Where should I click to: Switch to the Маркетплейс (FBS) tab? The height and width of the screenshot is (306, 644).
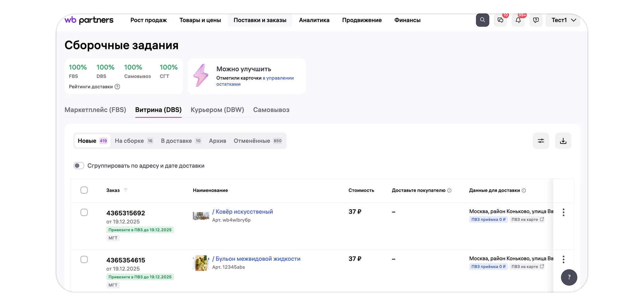point(95,110)
